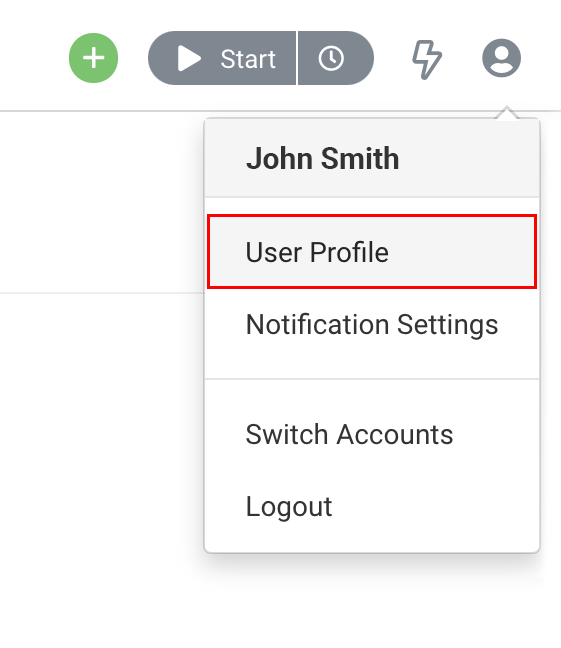Select the highlighted User Profile entry
Screen dimensions: 561x648
point(372,252)
